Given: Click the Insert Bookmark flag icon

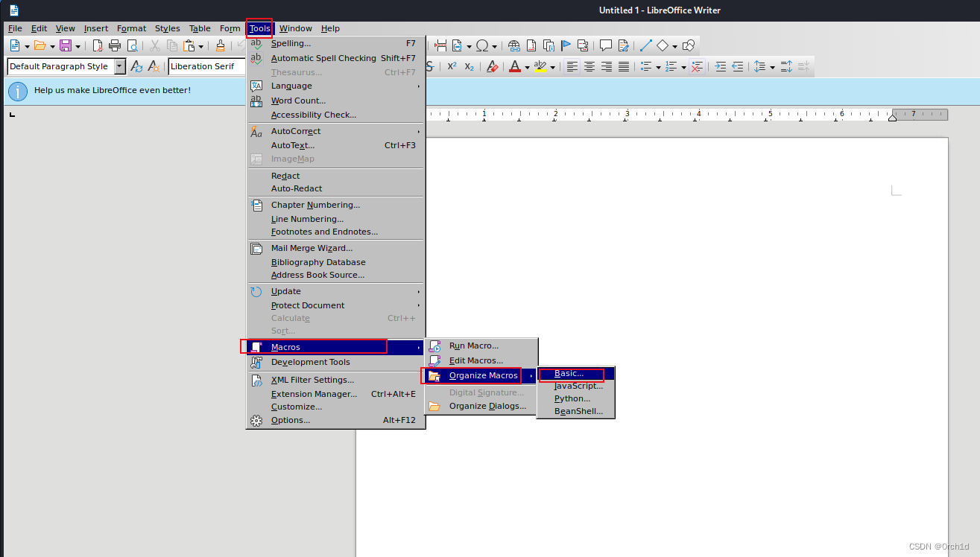Looking at the screenshot, I should (566, 46).
